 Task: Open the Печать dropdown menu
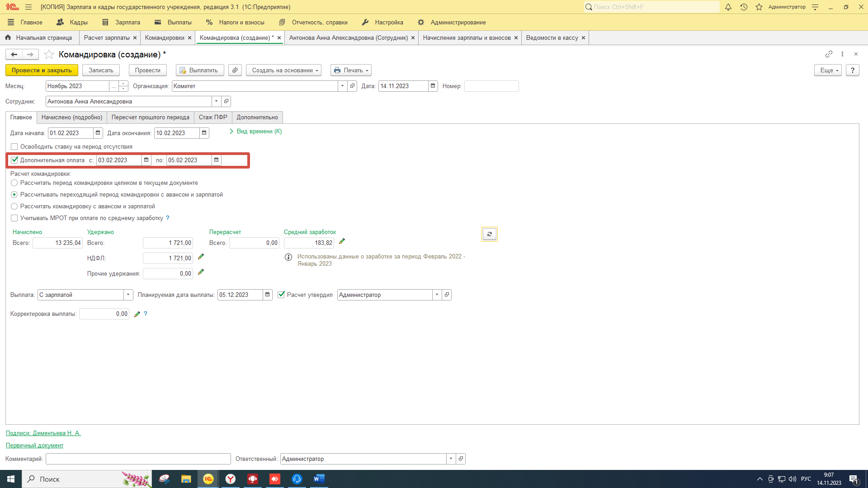coord(351,70)
